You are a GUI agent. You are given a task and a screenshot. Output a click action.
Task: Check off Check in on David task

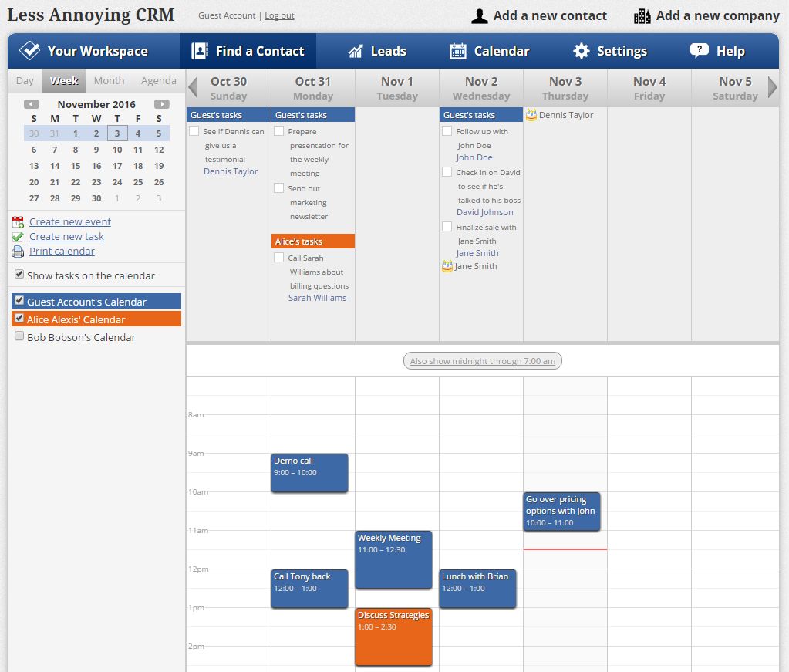[x=447, y=171]
